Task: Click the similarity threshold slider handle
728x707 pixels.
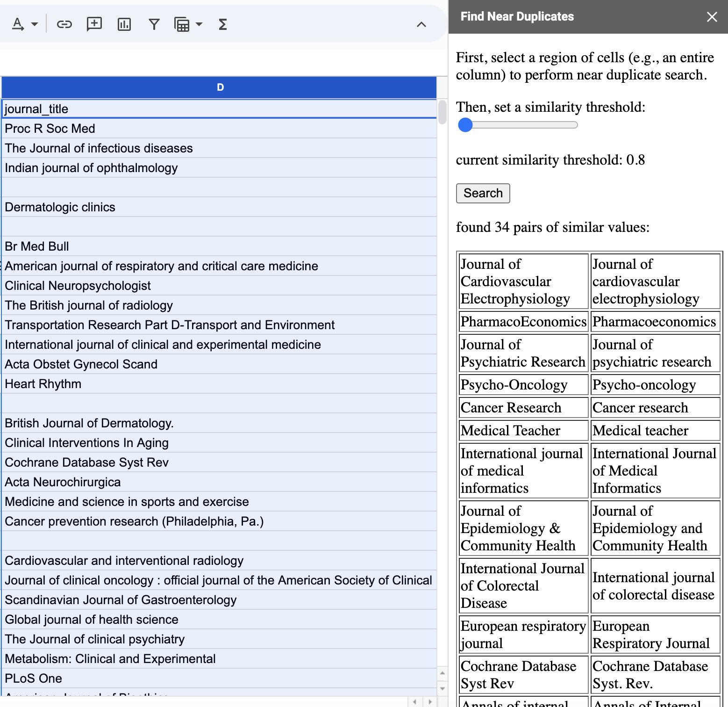Action: click(465, 125)
